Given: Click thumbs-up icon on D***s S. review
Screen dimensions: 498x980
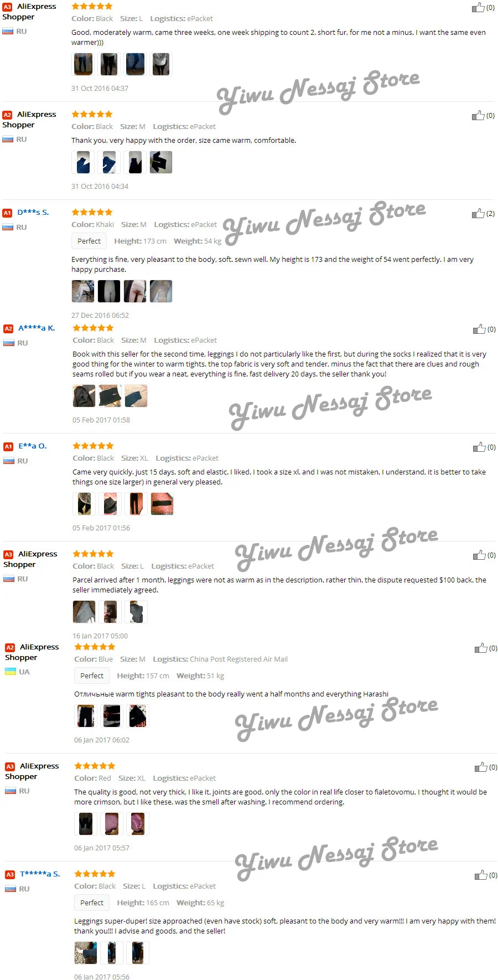Looking at the screenshot, I should pos(478,214).
